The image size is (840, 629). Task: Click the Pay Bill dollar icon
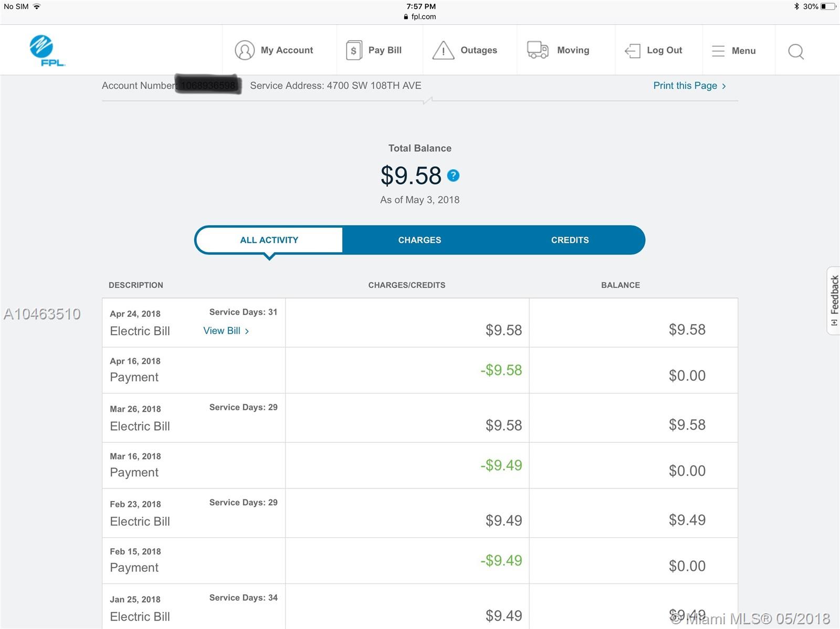coord(354,50)
